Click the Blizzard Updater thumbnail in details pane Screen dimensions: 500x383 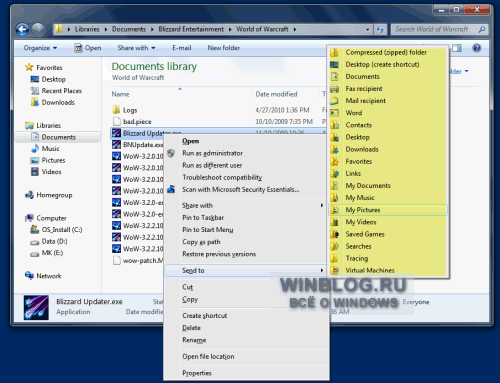click(36, 307)
